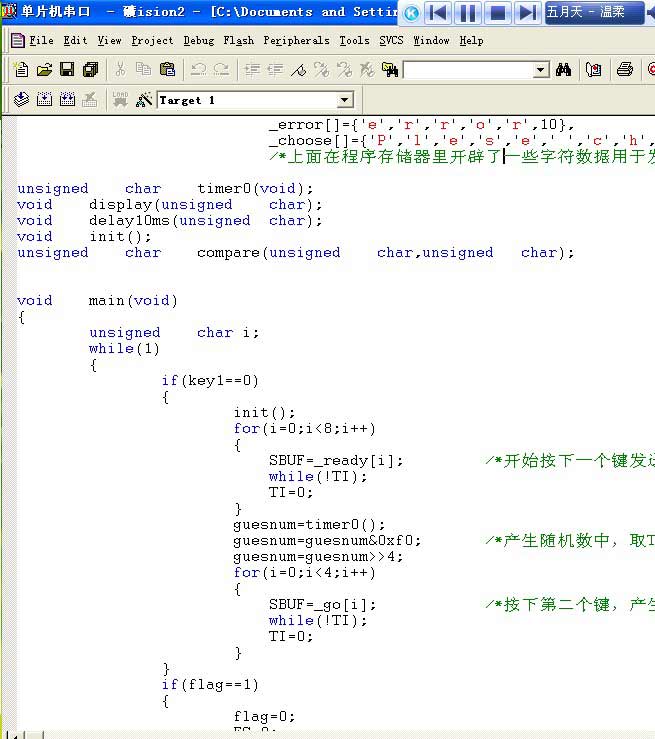The width and height of the screenshot is (655, 739).
Task: Click the Find in Files icon
Action: pyautogui.click(x=390, y=70)
